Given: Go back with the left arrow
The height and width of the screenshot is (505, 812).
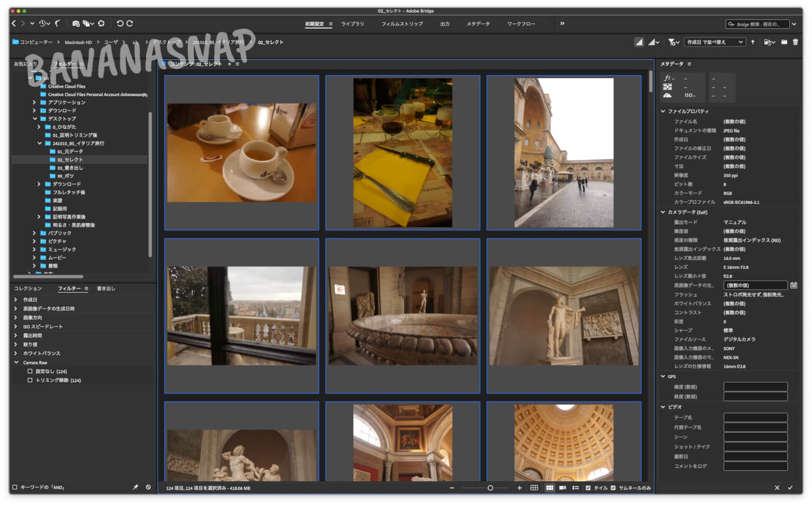Looking at the screenshot, I should coord(14,23).
